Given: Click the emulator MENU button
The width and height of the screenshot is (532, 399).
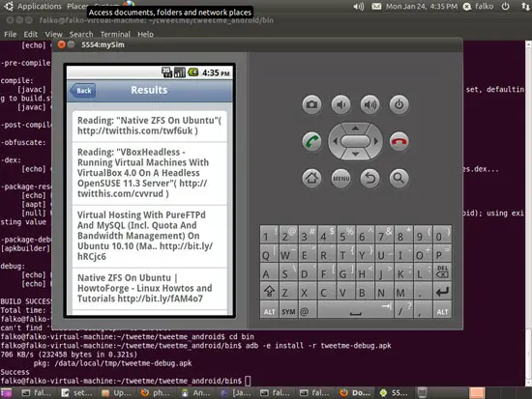Looking at the screenshot, I should [341, 178].
